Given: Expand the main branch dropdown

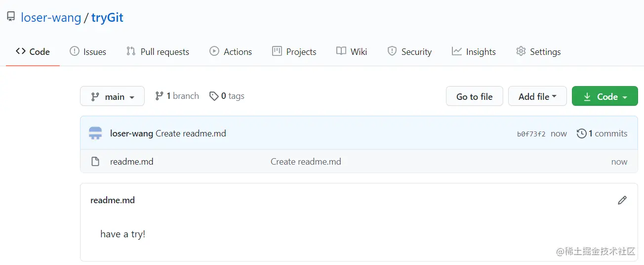Looking at the screenshot, I should 113,96.
